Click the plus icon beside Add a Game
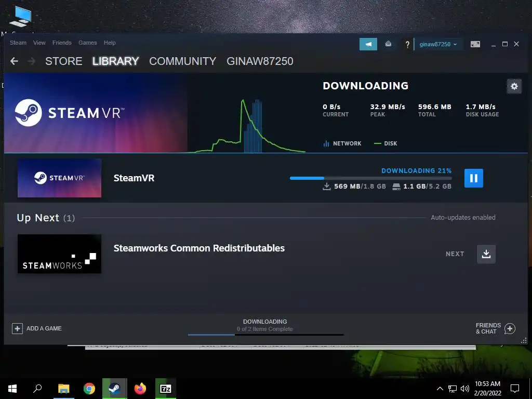The height and width of the screenshot is (399, 532). coord(17,328)
